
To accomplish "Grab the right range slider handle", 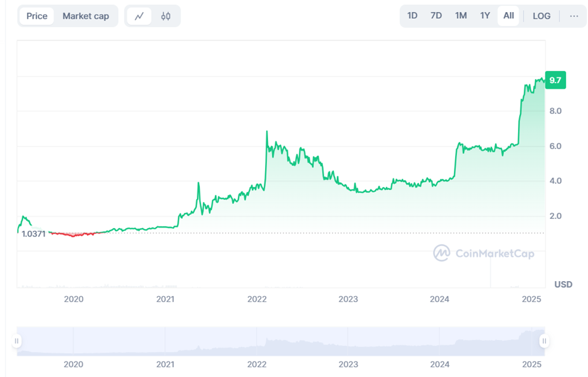I will tap(544, 341).
